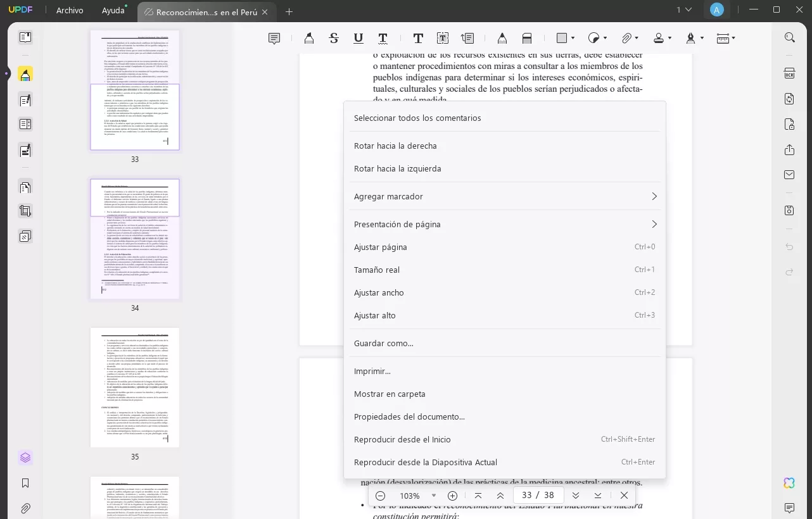Select the strikethrough tool
This screenshot has width=812, height=519.
point(334,39)
